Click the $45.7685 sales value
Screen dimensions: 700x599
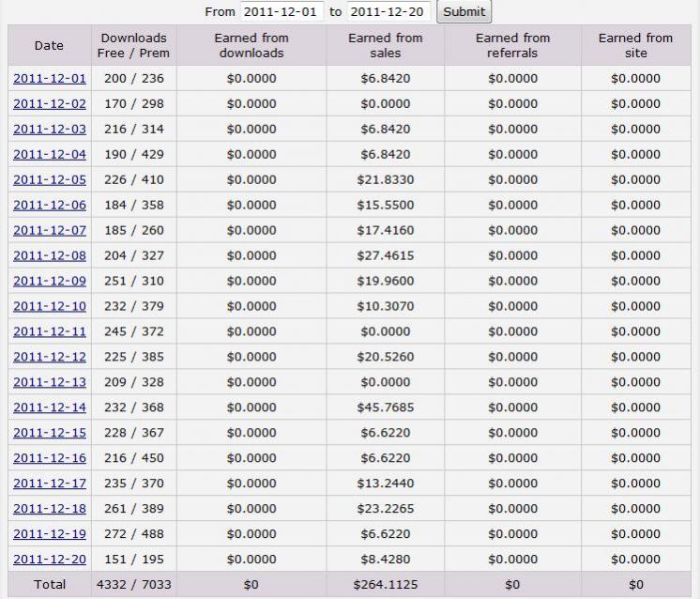(386, 407)
